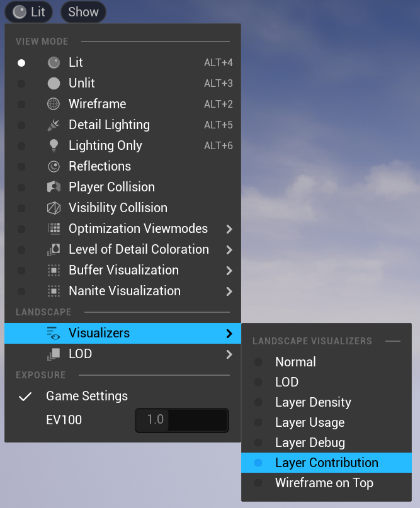Click the Player Collision icon
The width and height of the screenshot is (420, 508).
54,187
